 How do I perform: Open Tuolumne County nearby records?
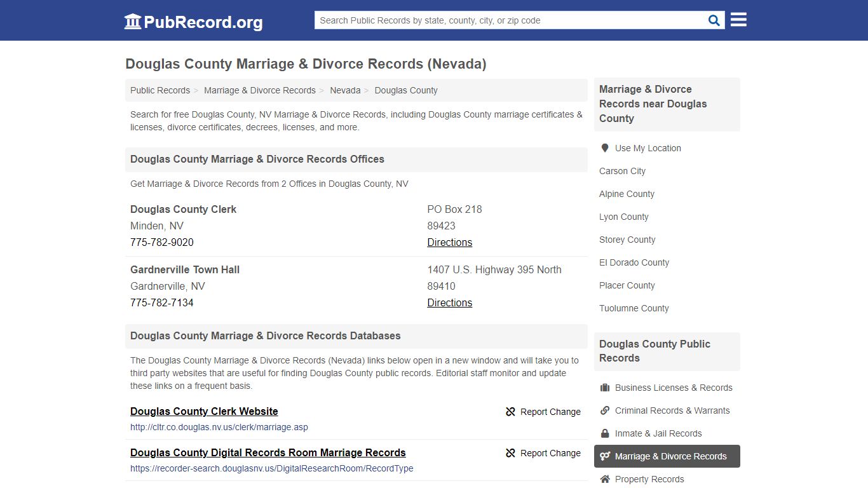634,308
